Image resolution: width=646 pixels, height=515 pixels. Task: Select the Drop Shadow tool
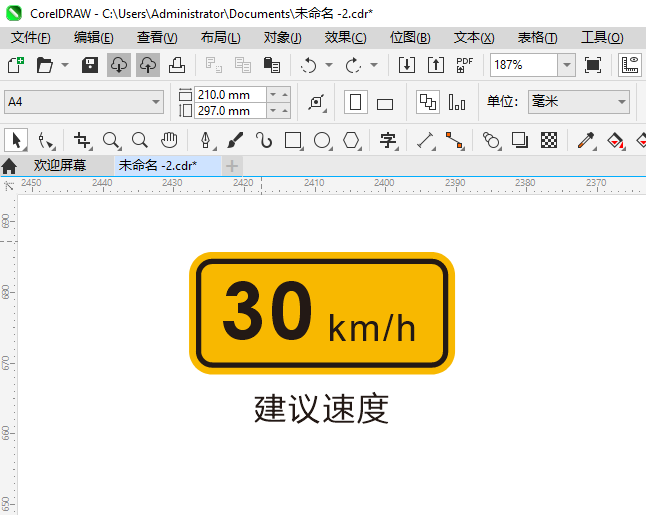520,140
